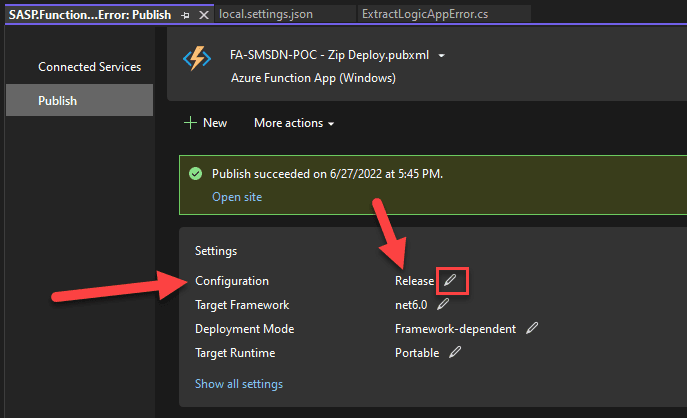Click the green publish succeeded checkmark icon

[x=195, y=174]
